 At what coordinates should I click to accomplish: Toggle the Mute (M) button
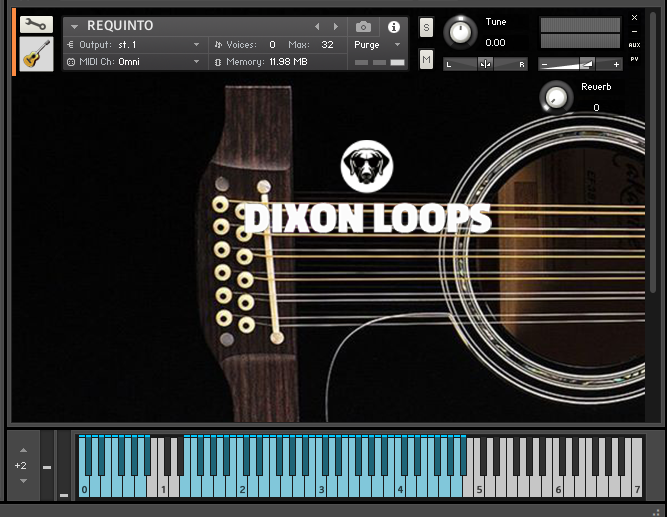pos(426,60)
